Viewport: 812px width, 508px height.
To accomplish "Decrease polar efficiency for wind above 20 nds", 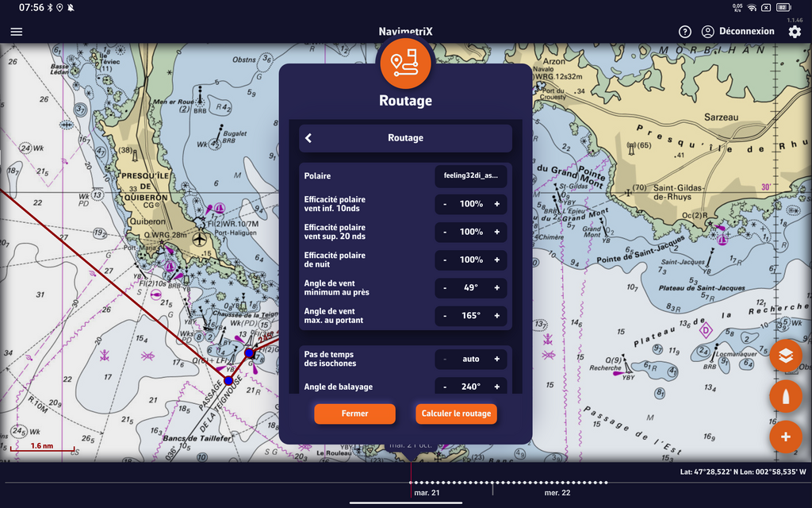I will pyautogui.click(x=445, y=232).
